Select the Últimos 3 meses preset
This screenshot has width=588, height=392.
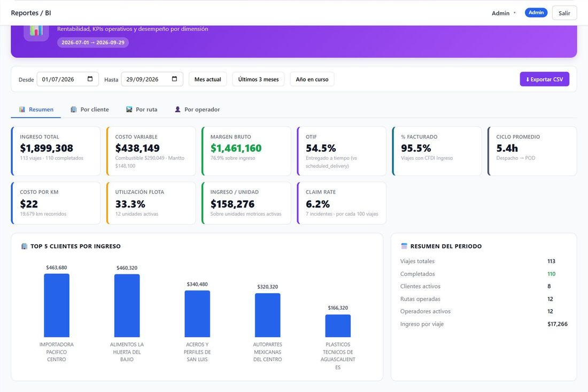(x=258, y=79)
